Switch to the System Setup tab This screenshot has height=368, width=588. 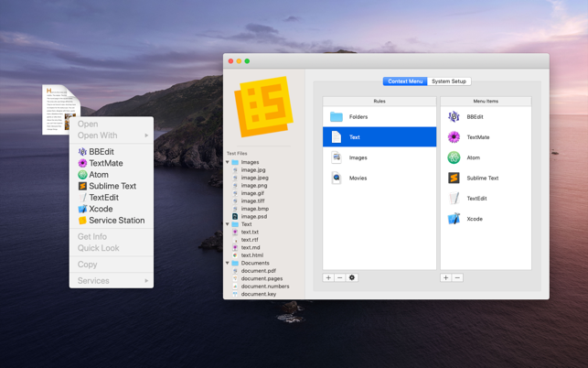pos(449,81)
